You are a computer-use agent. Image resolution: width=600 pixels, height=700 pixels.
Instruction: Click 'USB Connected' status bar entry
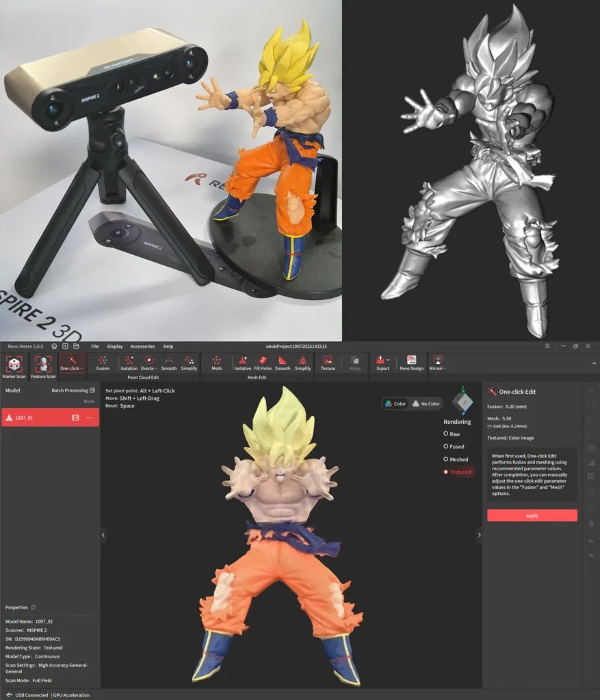(x=27, y=695)
